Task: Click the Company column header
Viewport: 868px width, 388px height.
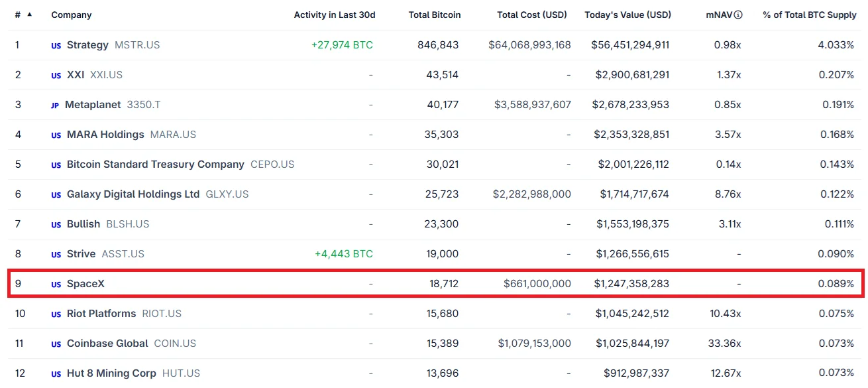Action: [x=72, y=15]
